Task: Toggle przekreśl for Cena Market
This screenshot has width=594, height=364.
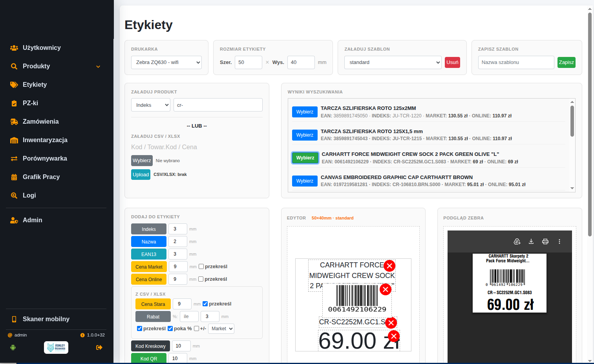Action: pyautogui.click(x=201, y=267)
